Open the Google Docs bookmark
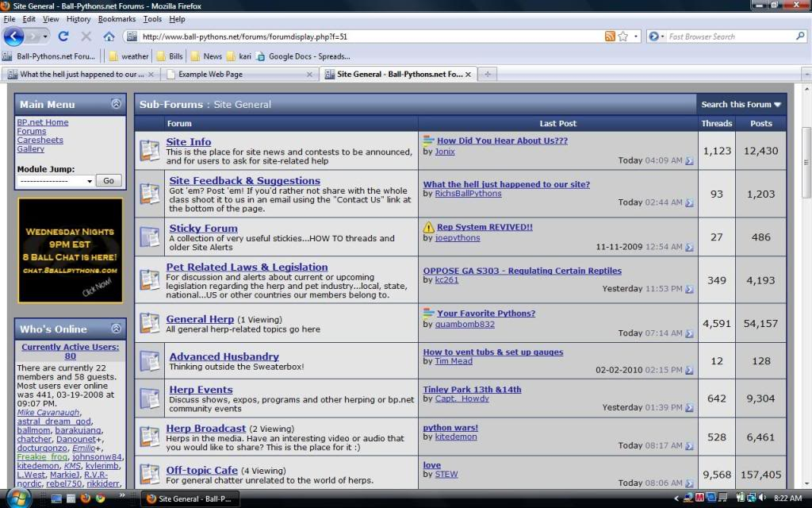Screen dimensions: 812x508 click(303, 56)
